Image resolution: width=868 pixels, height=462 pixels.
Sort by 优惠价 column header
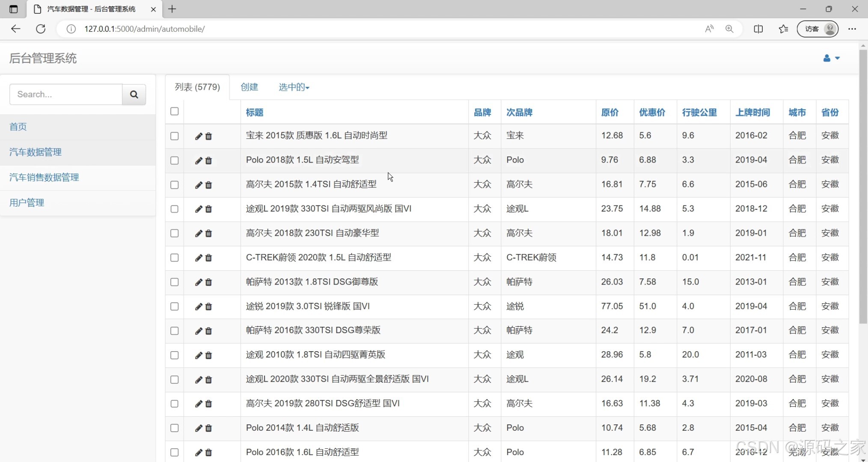652,113
